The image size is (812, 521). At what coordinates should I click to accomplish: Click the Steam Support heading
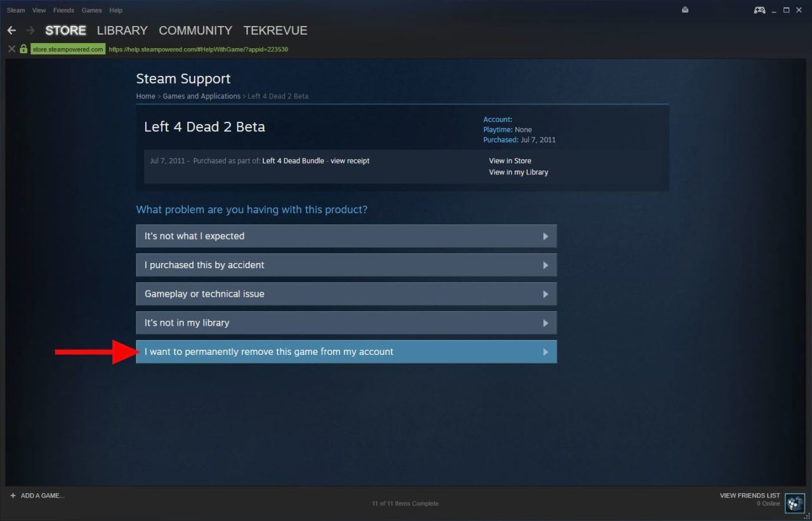[183, 79]
